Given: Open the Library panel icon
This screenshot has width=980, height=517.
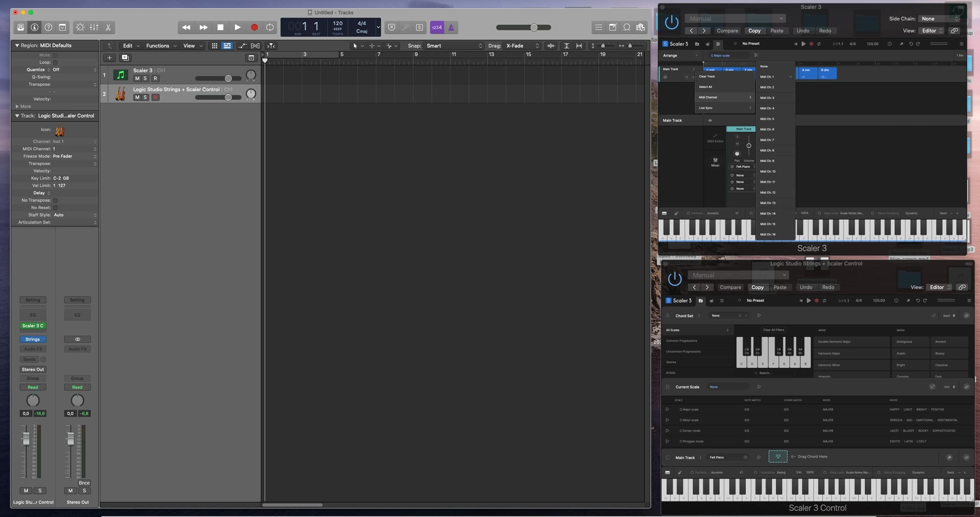Looking at the screenshot, I should point(20,28).
